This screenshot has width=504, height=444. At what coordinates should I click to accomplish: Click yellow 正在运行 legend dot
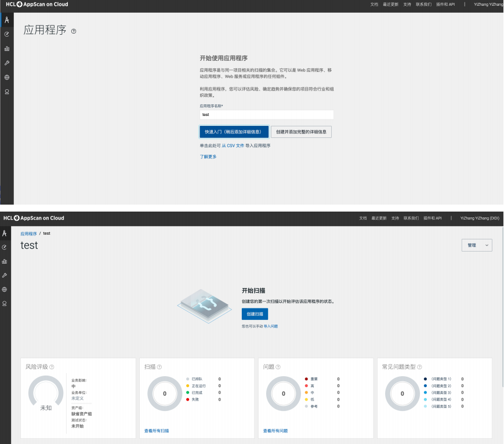tap(188, 386)
